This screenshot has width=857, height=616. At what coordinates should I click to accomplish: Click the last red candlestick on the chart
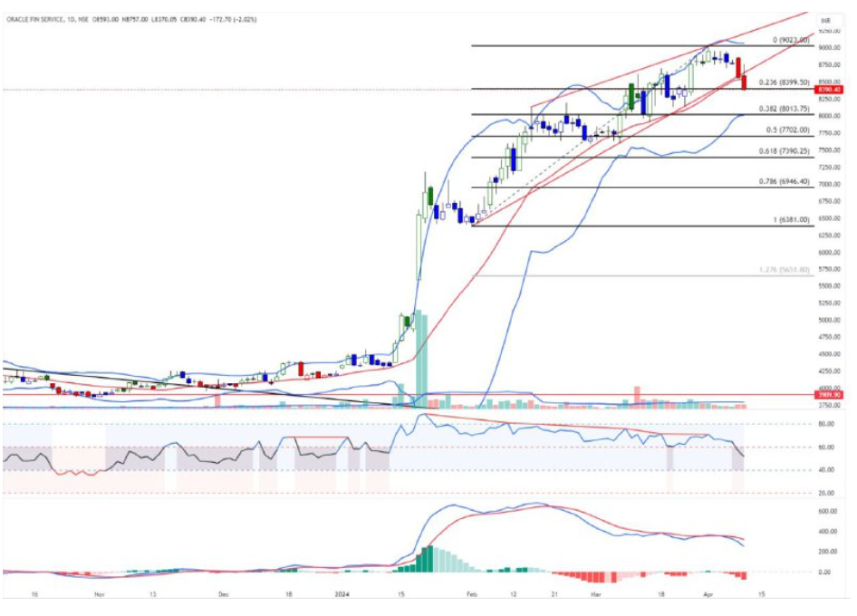(x=745, y=83)
